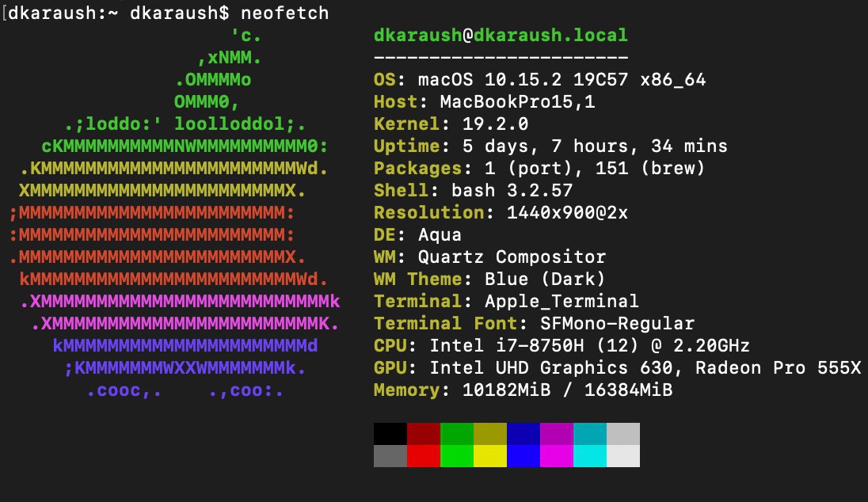Click the bright red color block

click(x=424, y=456)
